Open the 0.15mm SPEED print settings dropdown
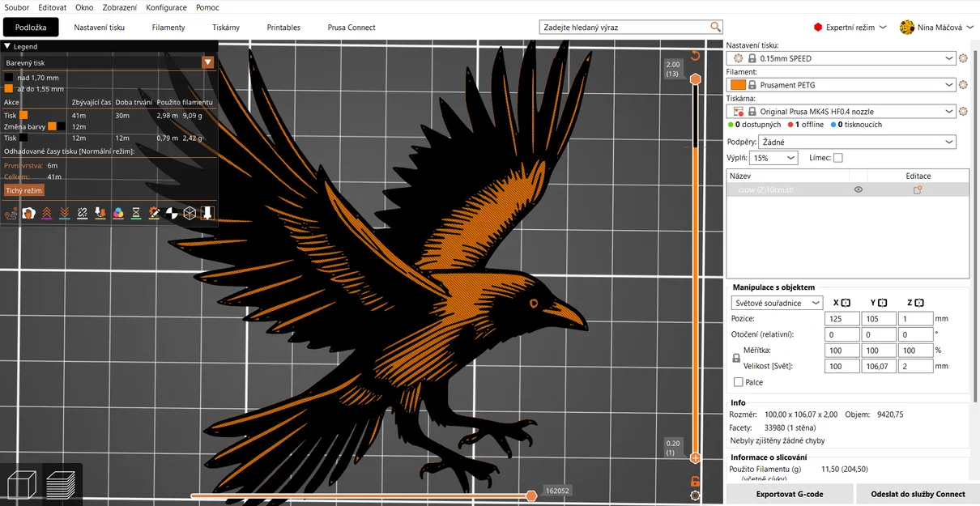This screenshot has width=980, height=506. point(841,58)
